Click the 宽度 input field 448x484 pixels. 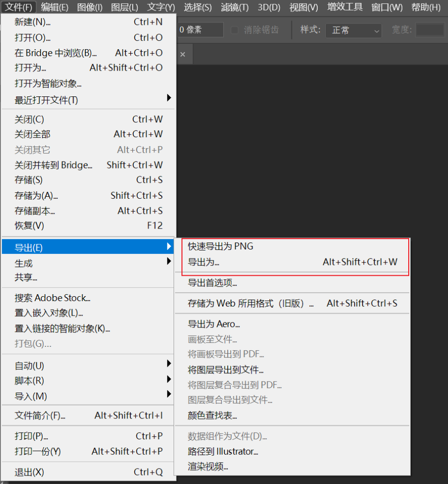click(x=430, y=30)
